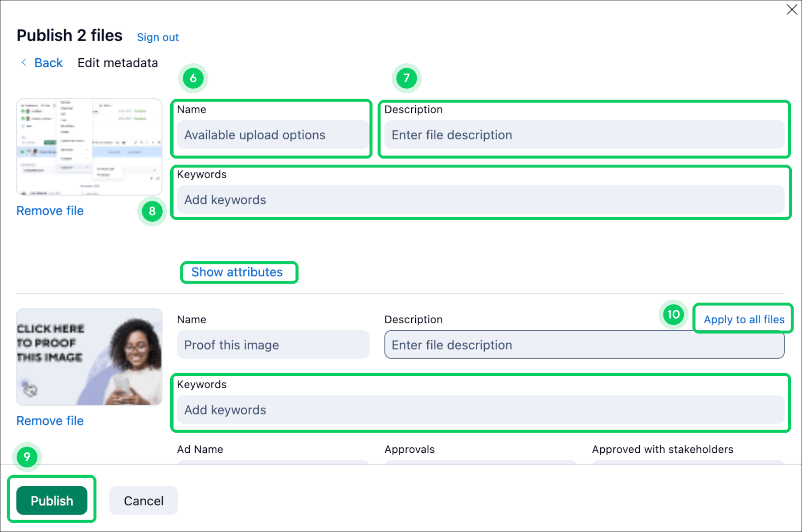This screenshot has width=802, height=532.
Task: Click green step 6 badge icon
Action: click(193, 78)
